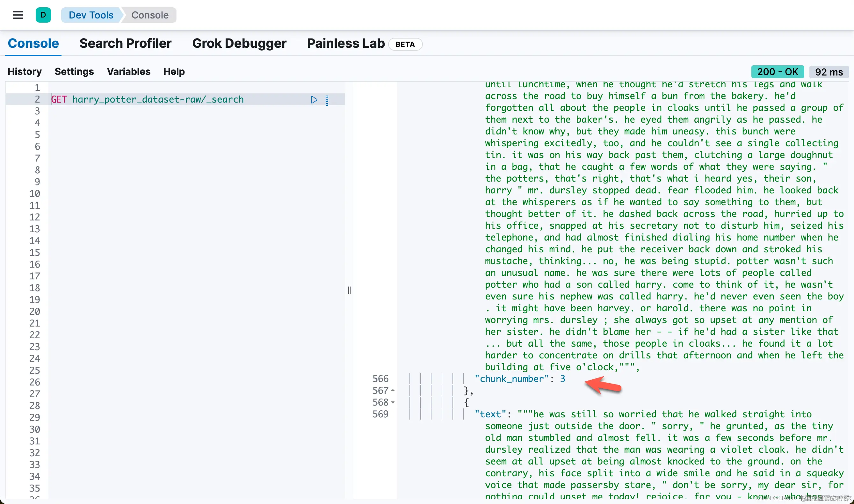
Task: Click the 200 - OK status badge
Action: [x=777, y=72]
